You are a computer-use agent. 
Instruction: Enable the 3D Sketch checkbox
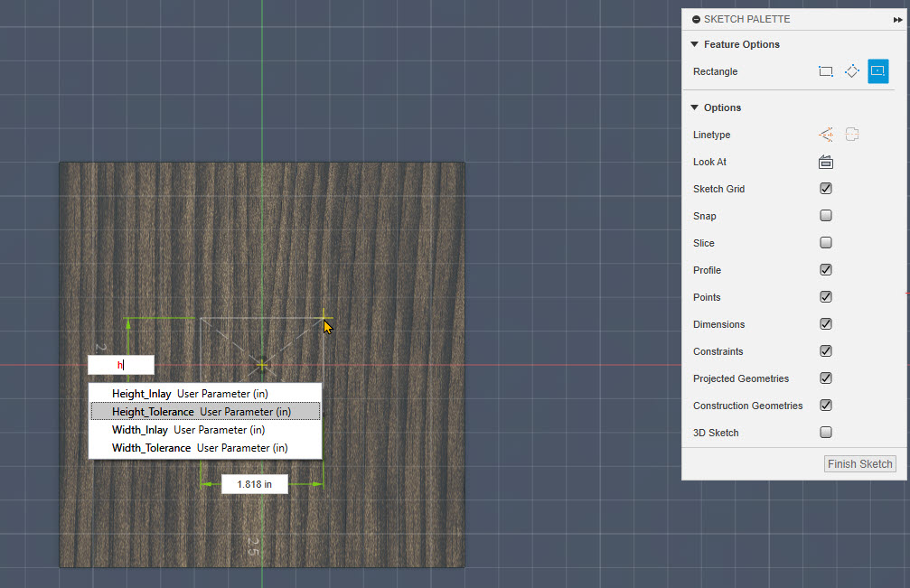coord(826,432)
